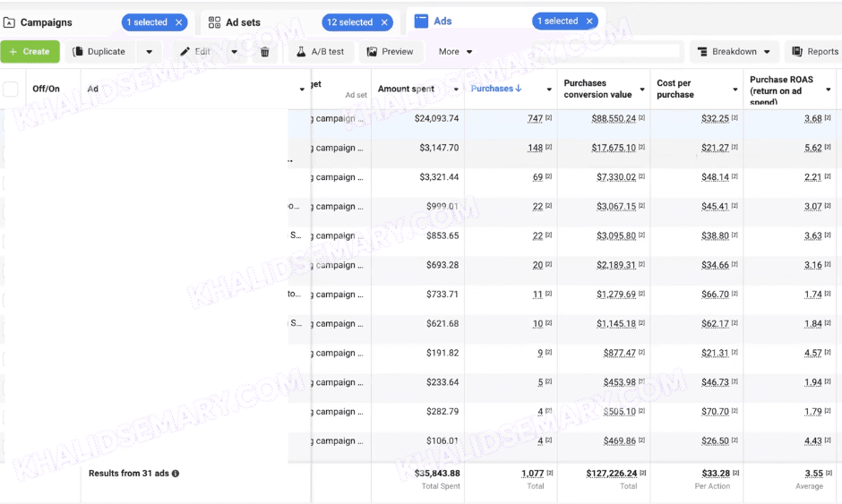Screen dimensions: 842x504
Task: Click the 1,077 total purchases value
Action: coord(533,474)
